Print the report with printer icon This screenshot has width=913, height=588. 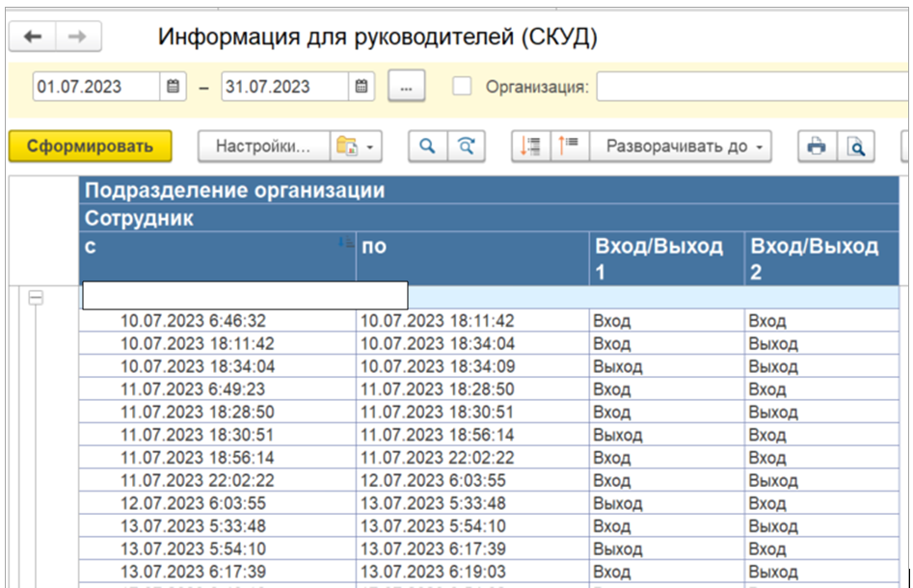(816, 147)
